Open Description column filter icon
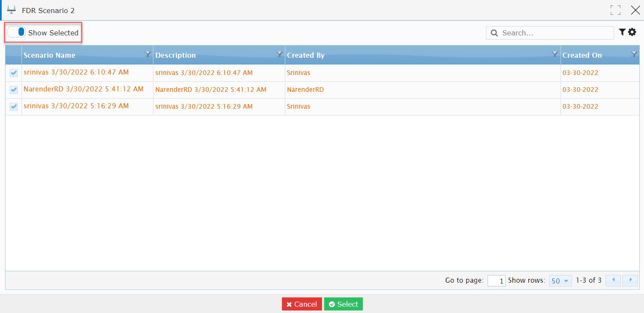The width and height of the screenshot is (644, 313). coord(279,54)
